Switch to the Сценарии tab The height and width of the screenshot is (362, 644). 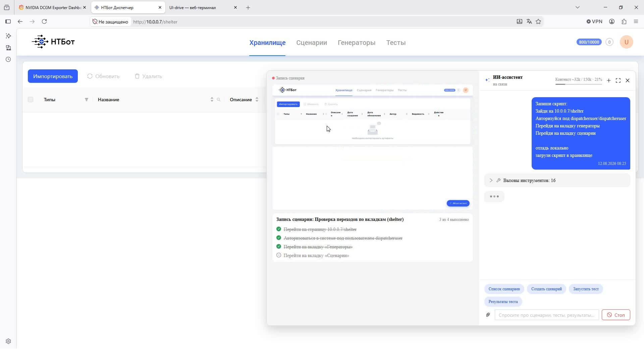(312, 43)
